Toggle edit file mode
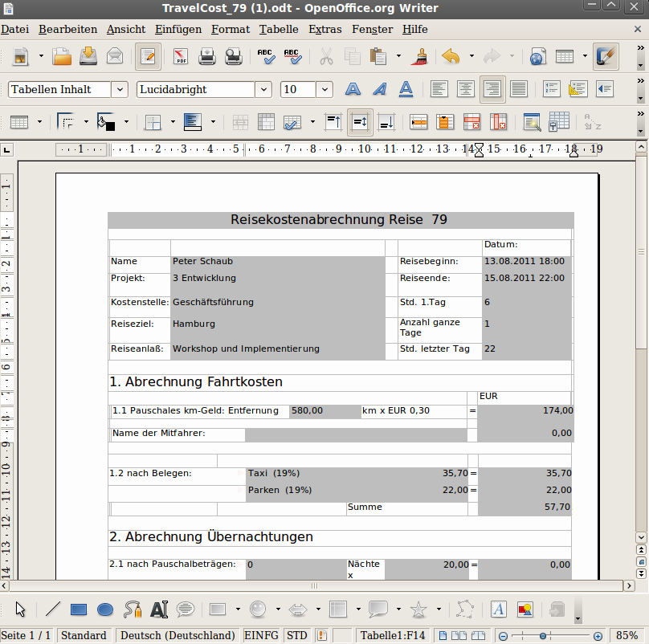 [x=148, y=57]
